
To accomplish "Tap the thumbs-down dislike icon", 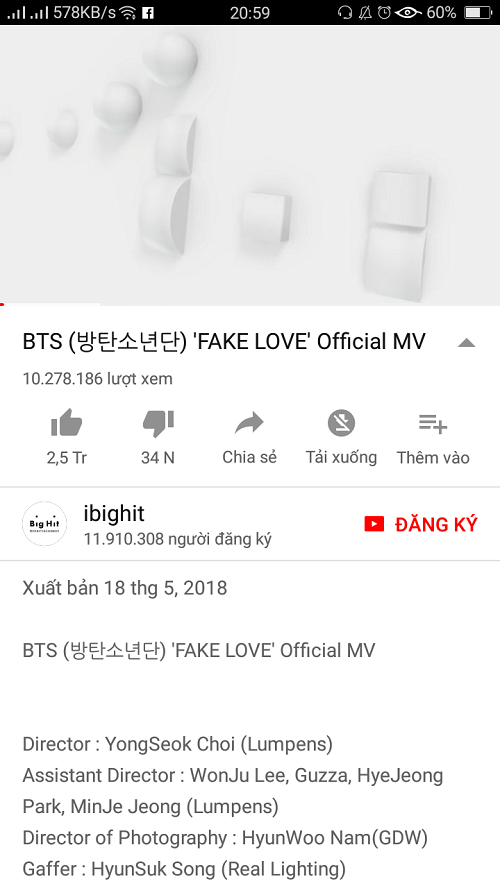I will pos(158,424).
